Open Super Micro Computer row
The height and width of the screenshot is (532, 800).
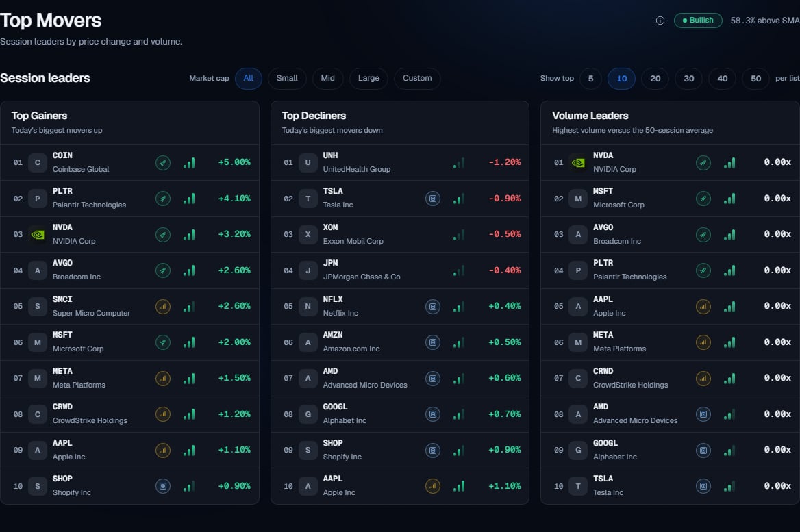click(129, 307)
